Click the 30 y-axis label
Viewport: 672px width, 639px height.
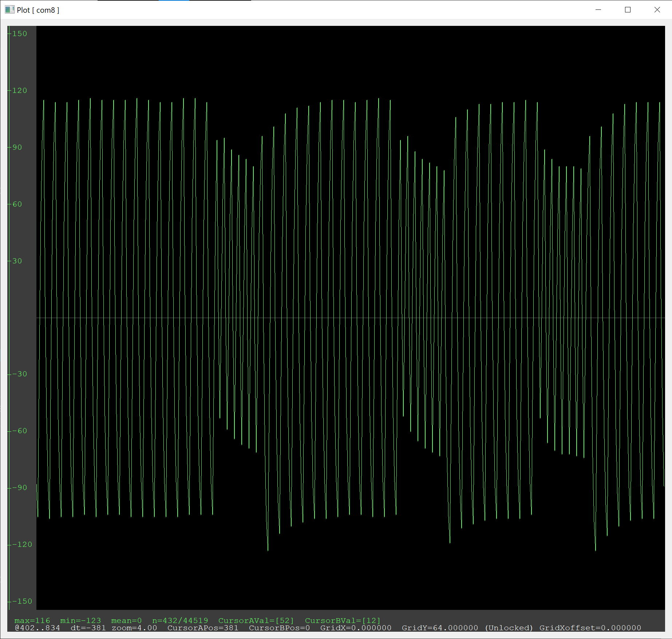17,261
